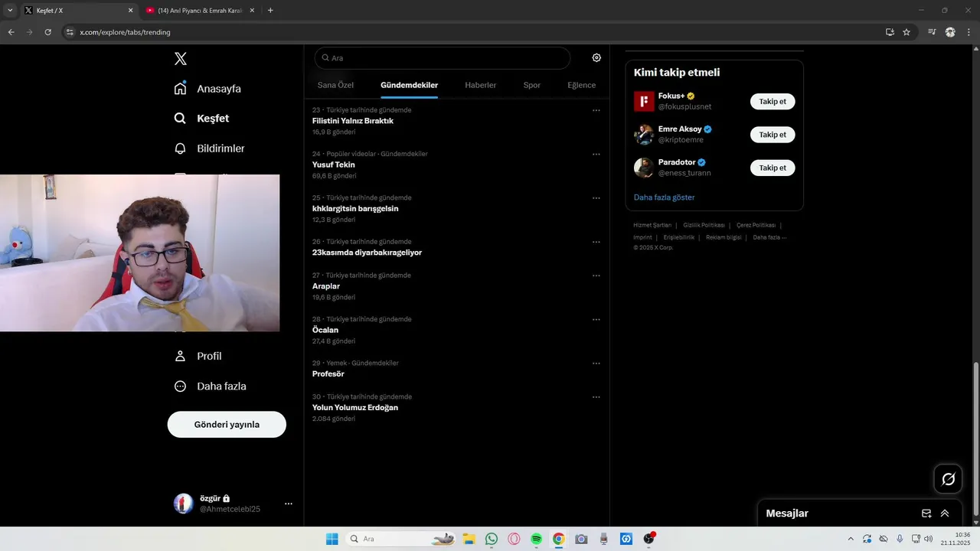980x551 pixels.
Task: Click Gönderi yayınla button
Action: tap(227, 425)
